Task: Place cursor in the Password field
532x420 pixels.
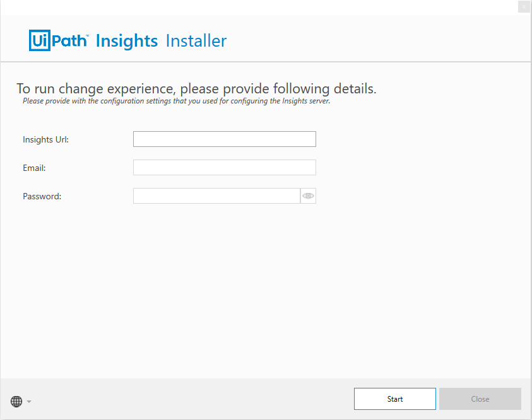Action: pos(216,196)
